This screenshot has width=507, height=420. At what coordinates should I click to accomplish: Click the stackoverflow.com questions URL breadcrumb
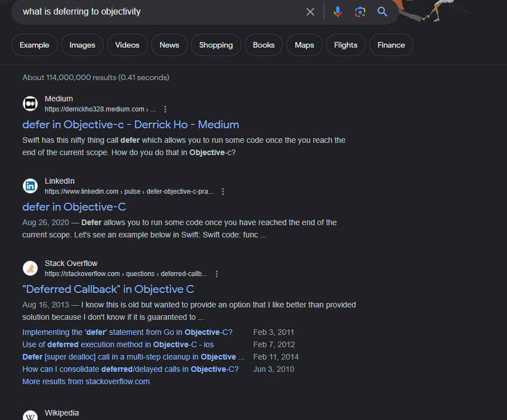(x=126, y=274)
